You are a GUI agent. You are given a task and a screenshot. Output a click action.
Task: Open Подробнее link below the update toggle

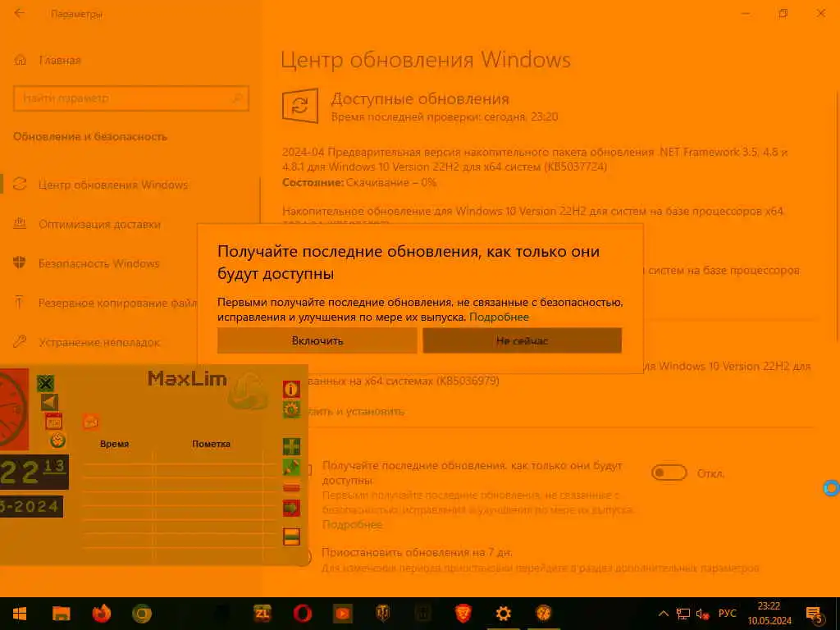pyautogui.click(x=352, y=524)
